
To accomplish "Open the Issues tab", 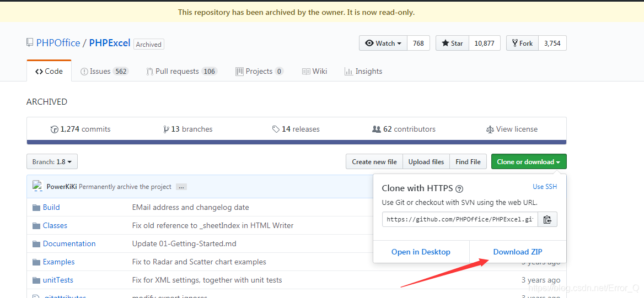I will 104,71.
